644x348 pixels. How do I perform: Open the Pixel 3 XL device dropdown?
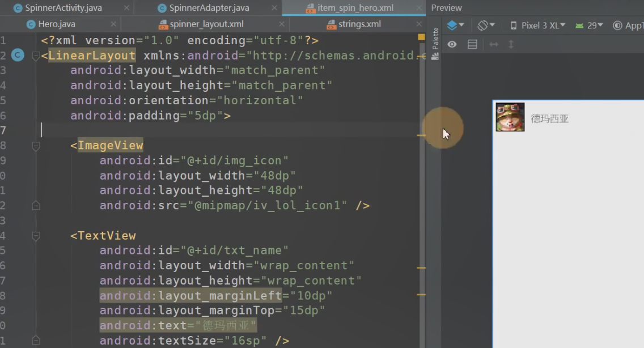pyautogui.click(x=537, y=26)
